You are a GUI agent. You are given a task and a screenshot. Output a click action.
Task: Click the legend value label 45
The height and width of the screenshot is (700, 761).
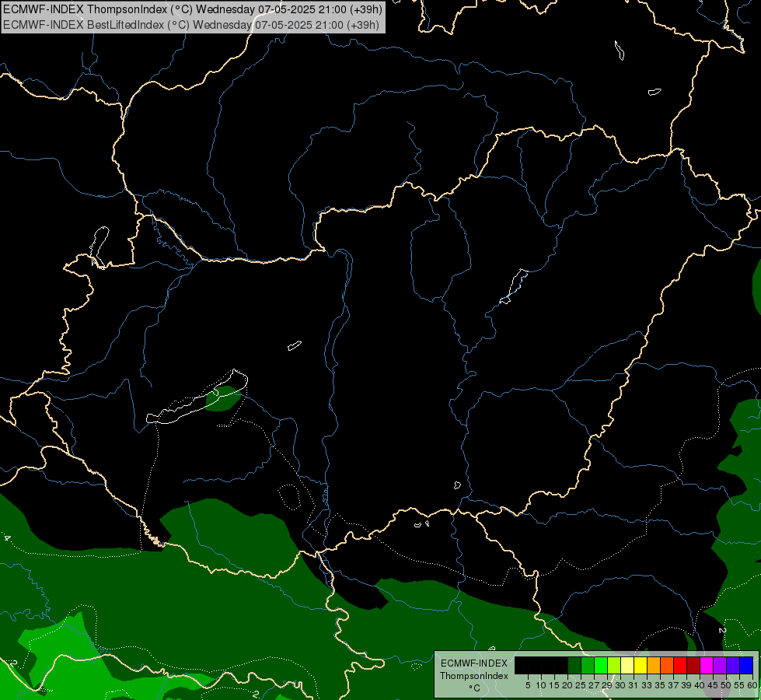point(713,685)
